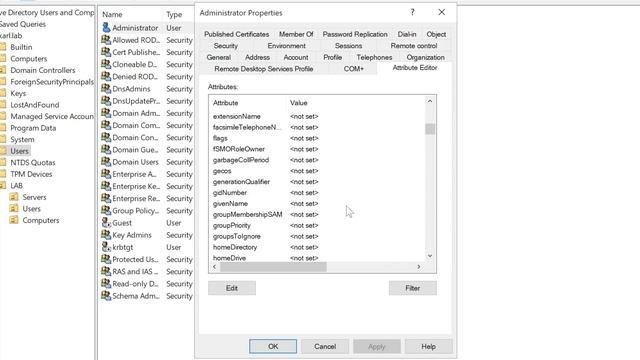640x360 pixels.
Task: Click the Domain Users group icon
Action: [106, 162]
